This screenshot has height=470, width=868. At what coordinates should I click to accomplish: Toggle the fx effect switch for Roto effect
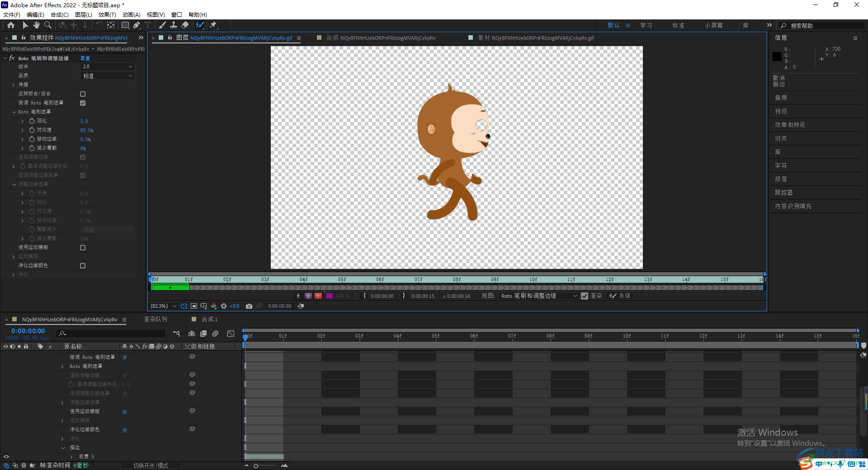[x=12, y=58]
